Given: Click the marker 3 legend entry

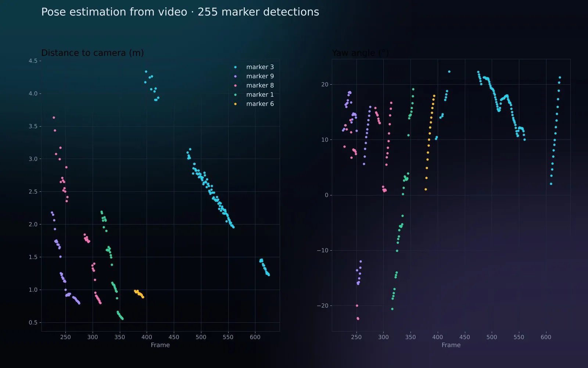Looking at the screenshot, I should click(x=254, y=67).
